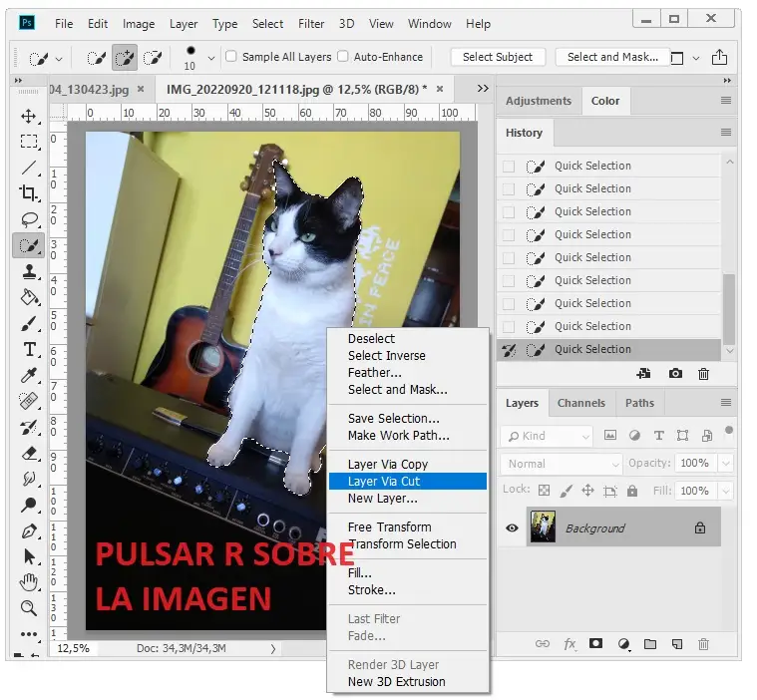This screenshot has height=700, width=757.
Task: Open the History panel menu
Action: click(726, 133)
